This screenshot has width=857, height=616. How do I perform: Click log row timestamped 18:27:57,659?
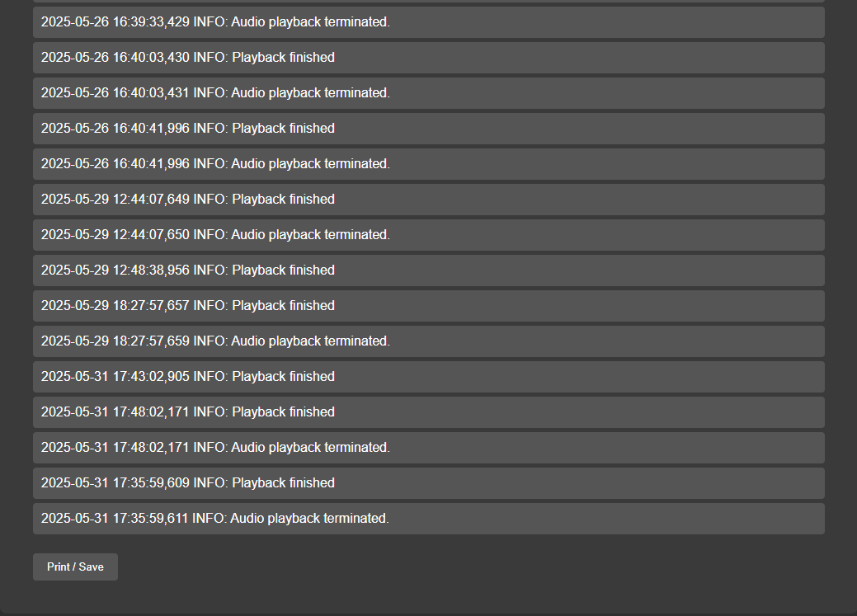(x=428, y=341)
